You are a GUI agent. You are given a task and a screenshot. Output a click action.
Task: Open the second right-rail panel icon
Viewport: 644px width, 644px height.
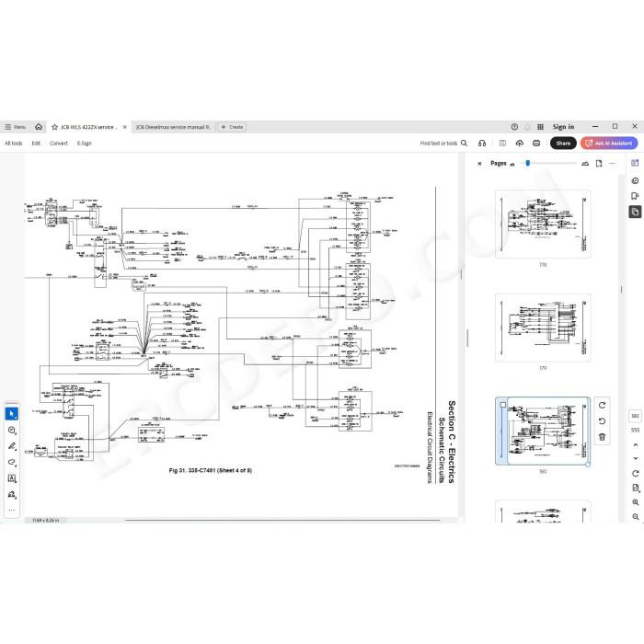pyautogui.click(x=635, y=180)
